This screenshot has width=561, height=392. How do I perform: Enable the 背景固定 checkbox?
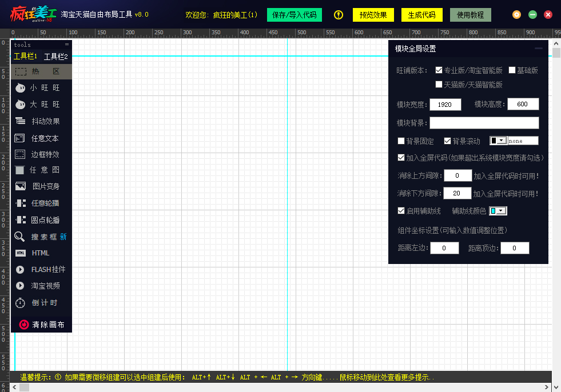click(x=401, y=141)
